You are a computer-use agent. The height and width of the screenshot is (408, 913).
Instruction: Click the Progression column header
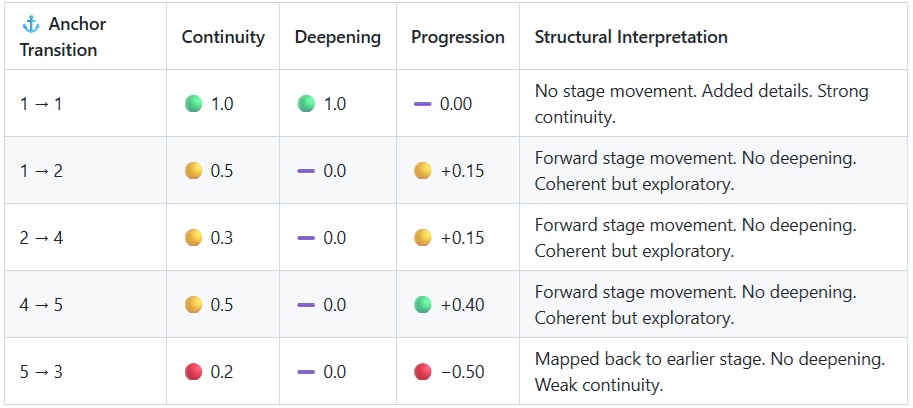tap(458, 37)
